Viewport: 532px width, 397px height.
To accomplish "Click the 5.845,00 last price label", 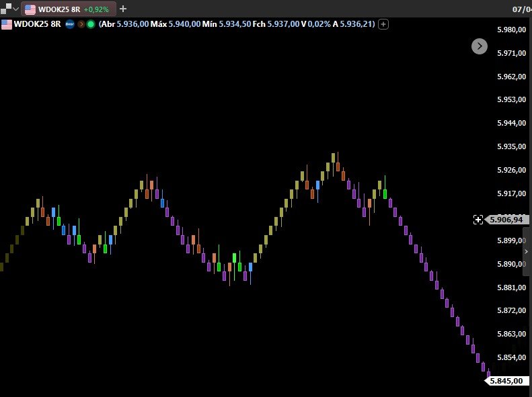I will (506, 381).
